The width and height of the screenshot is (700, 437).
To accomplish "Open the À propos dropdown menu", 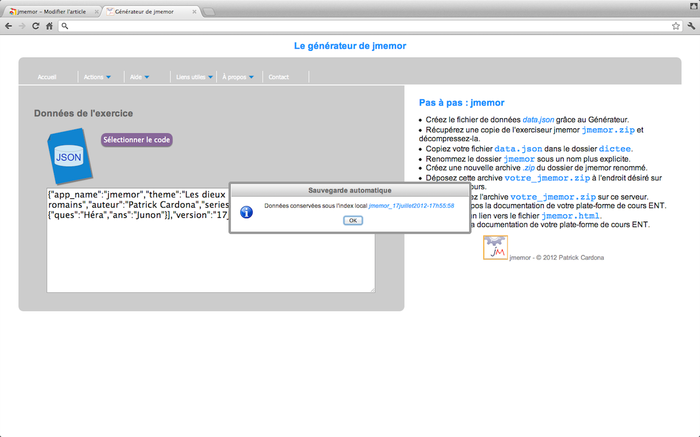I will pyautogui.click(x=238, y=77).
